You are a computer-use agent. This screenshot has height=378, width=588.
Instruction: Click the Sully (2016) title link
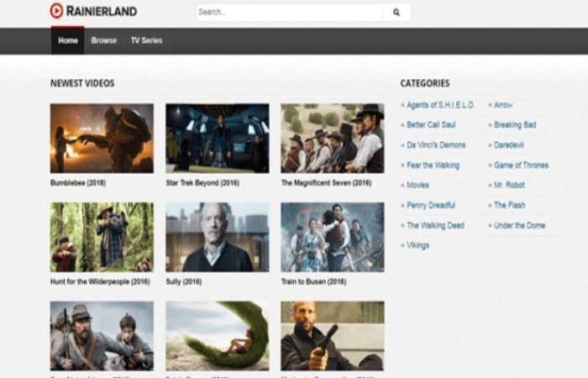[x=184, y=281]
